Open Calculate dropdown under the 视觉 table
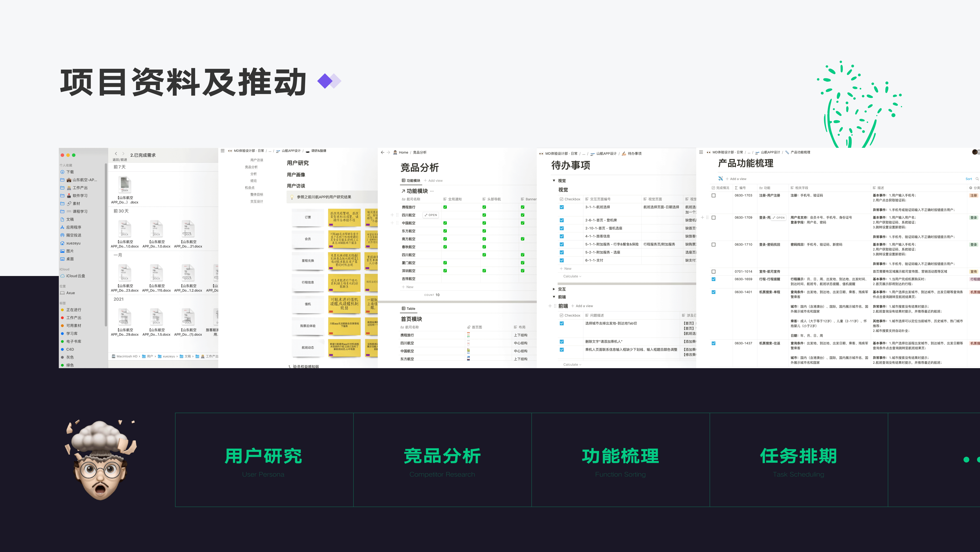This screenshot has height=552, width=980. tap(572, 276)
